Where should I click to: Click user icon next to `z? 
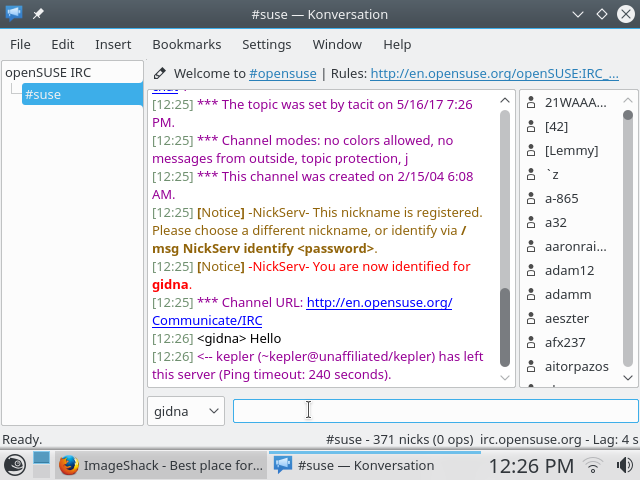pos(531,175)
